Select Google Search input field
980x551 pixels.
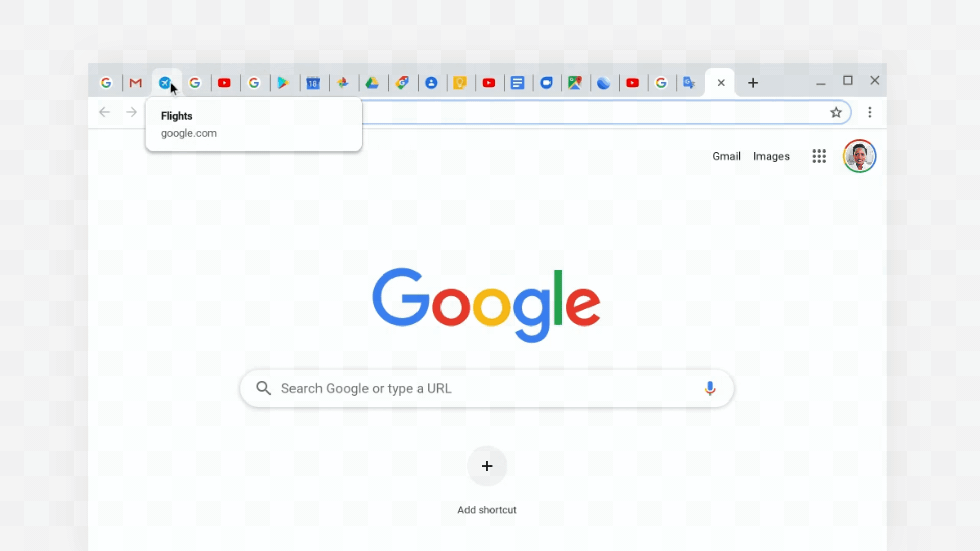pos(486,388)
